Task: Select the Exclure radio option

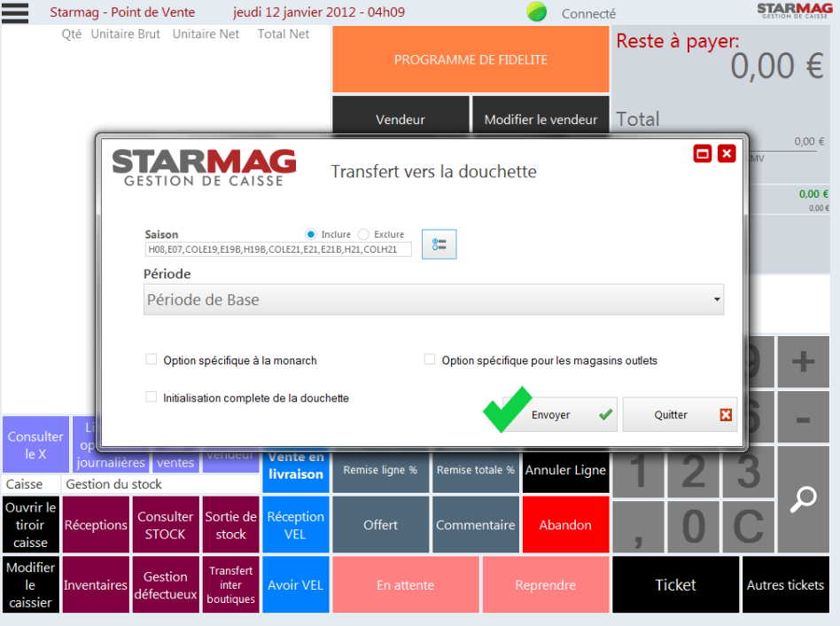Action: click(364, 234)
